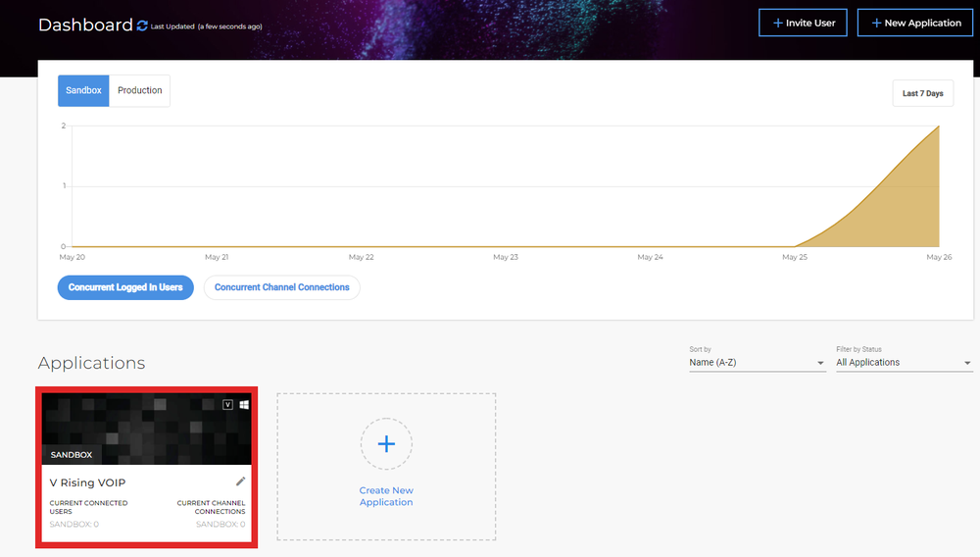This screenshot has height=557, width=980.
Task: Click the refresh icon beside Dashboard title
Action: (143, 25)
